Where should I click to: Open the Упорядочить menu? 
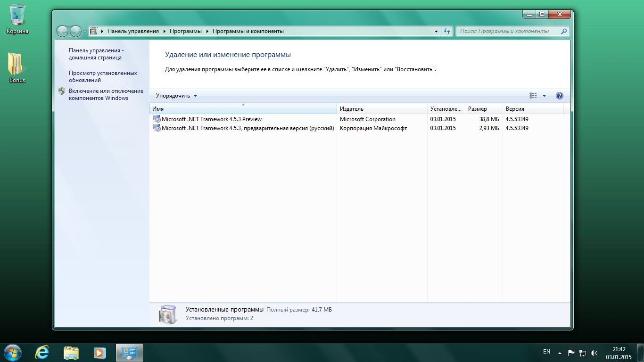[177, 96]
